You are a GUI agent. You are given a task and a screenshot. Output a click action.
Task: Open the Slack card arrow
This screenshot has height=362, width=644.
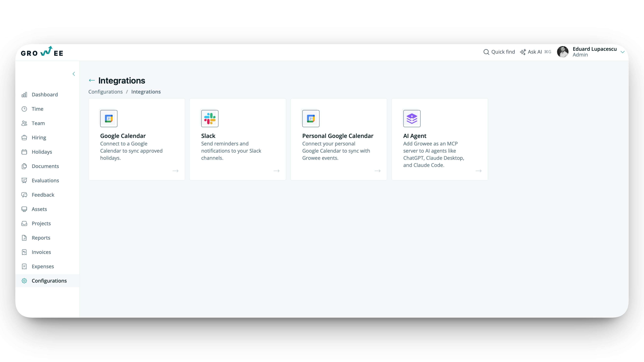coord(277,171)
